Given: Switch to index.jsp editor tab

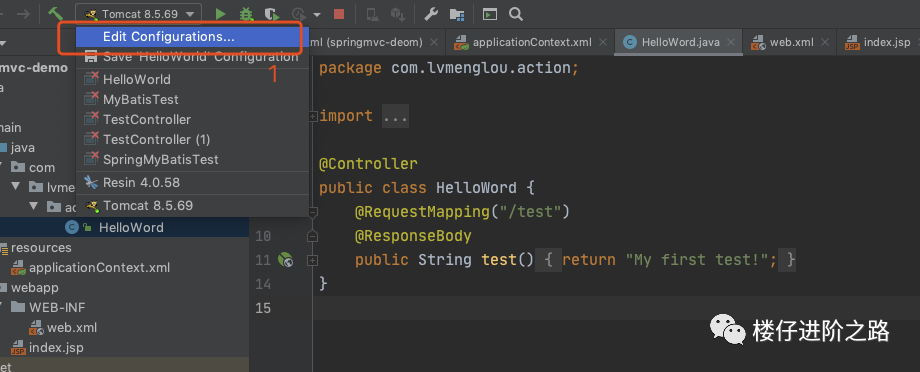Looking at the screenshot, I should pos(878,42).
